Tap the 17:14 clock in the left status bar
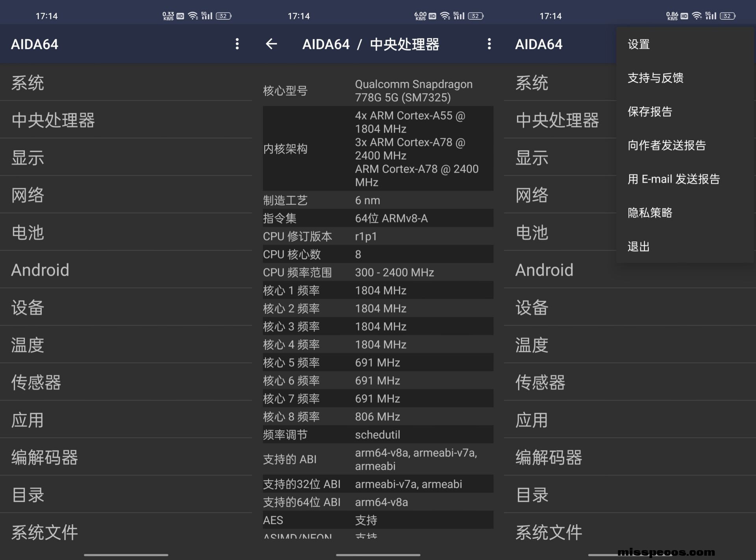The height and width of the screenshot is (560, 756). [x=46, y=16]
